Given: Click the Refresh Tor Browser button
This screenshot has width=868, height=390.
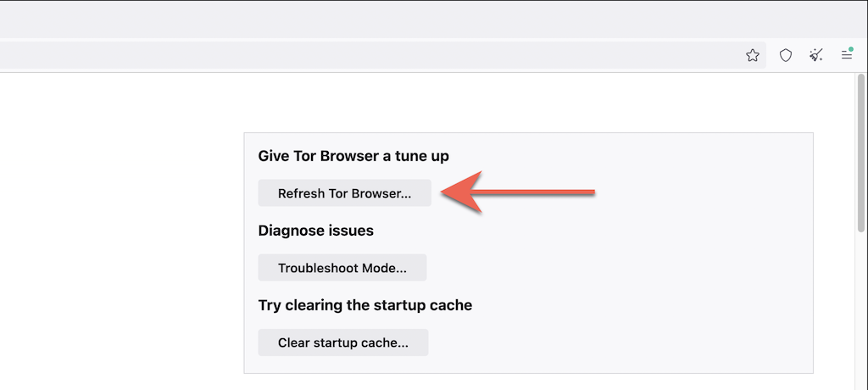Looking at the screenshot, I should tap(344, 193).
